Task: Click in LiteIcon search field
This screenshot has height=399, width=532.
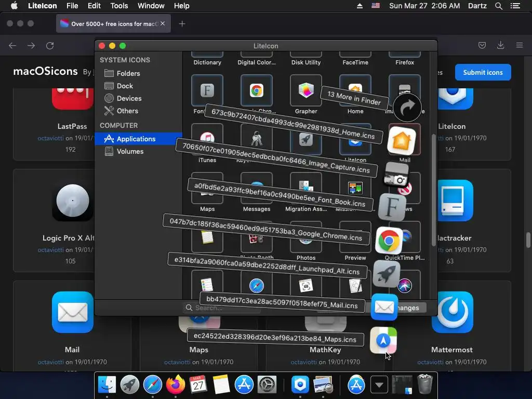Action: click(x=222, y=308)
